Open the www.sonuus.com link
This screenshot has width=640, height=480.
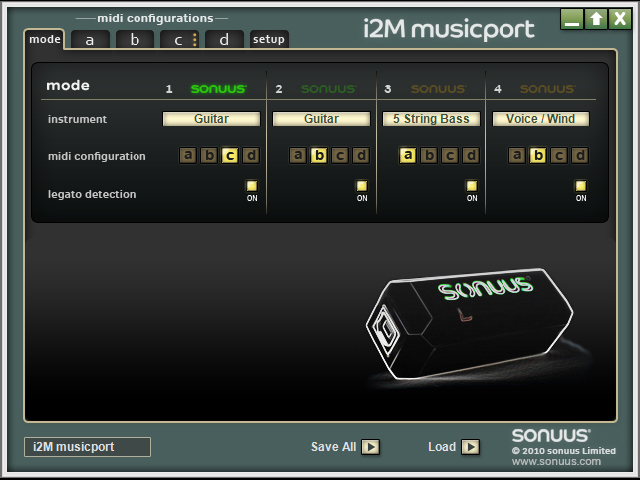(x=556, y=462)
